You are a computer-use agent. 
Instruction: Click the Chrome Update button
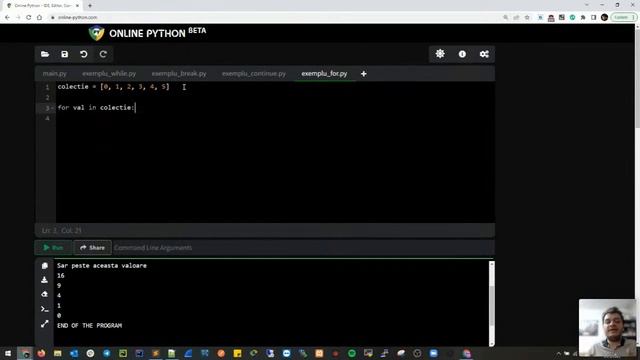tap(623, 17)
